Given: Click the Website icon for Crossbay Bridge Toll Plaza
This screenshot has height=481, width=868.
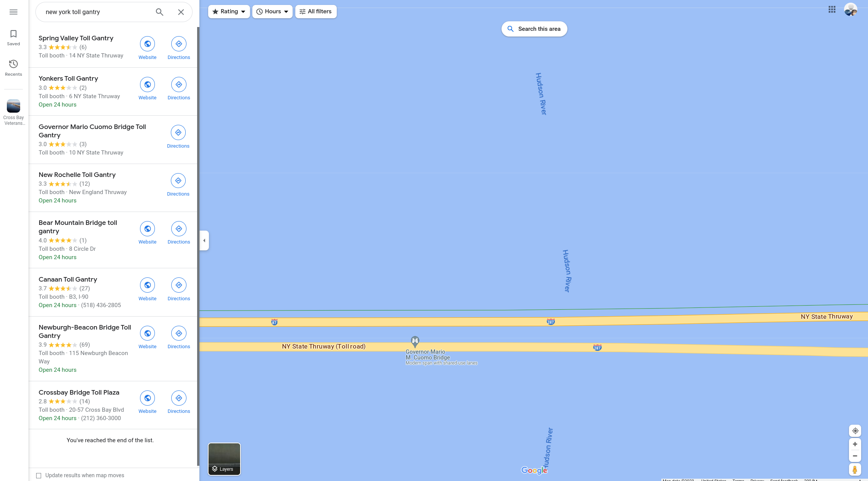Looking at the screenshot, I should tap(147, 398).
